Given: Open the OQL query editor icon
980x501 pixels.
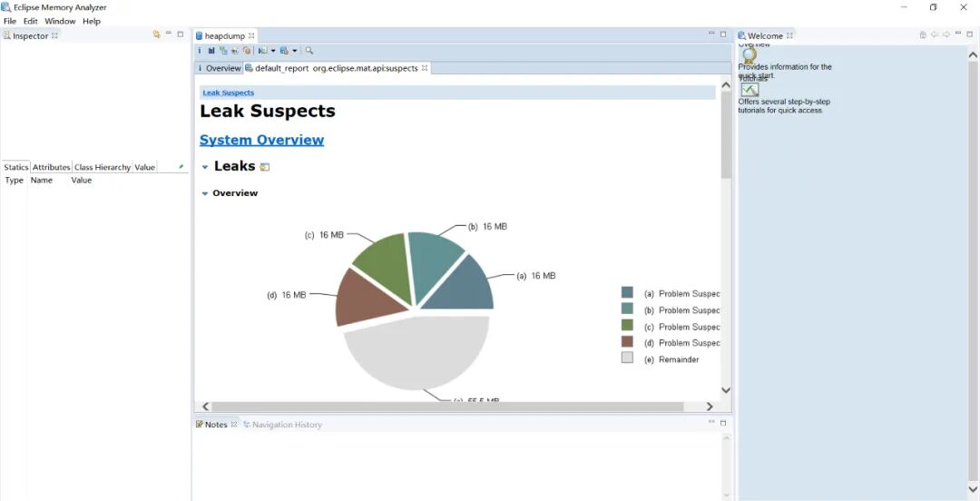Looking at the screenshot, I should coord(235,51).
